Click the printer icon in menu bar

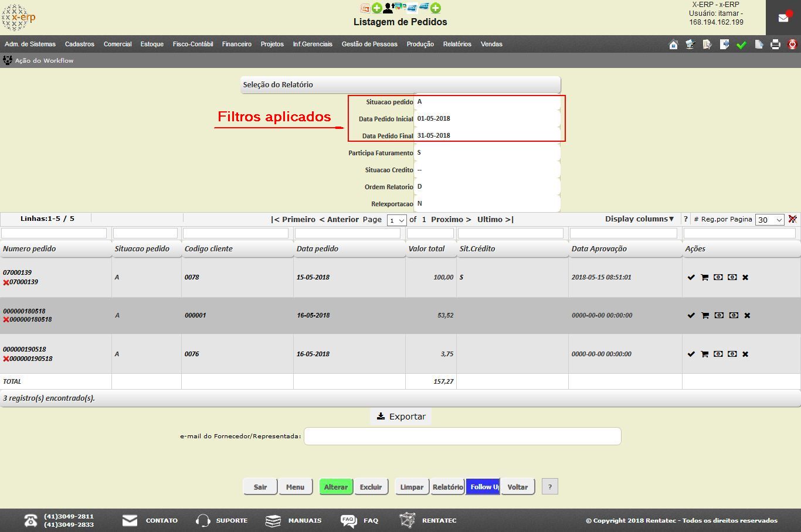[775, 45]
